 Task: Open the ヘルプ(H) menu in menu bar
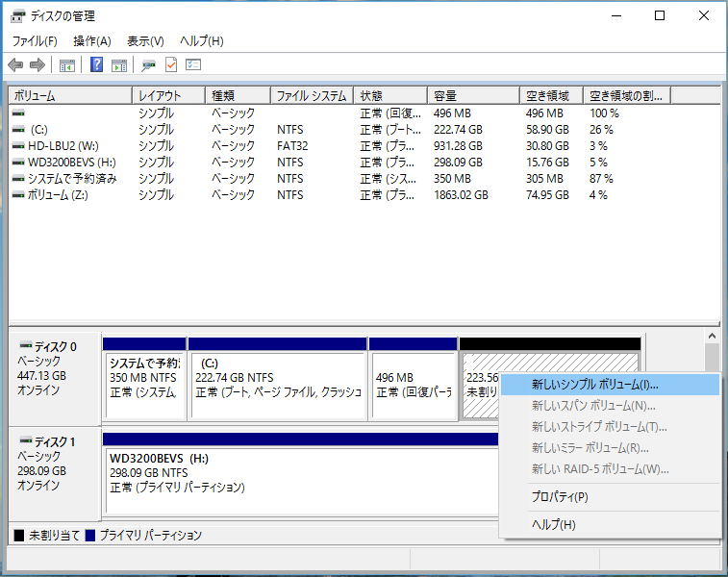tap(202, 41)
